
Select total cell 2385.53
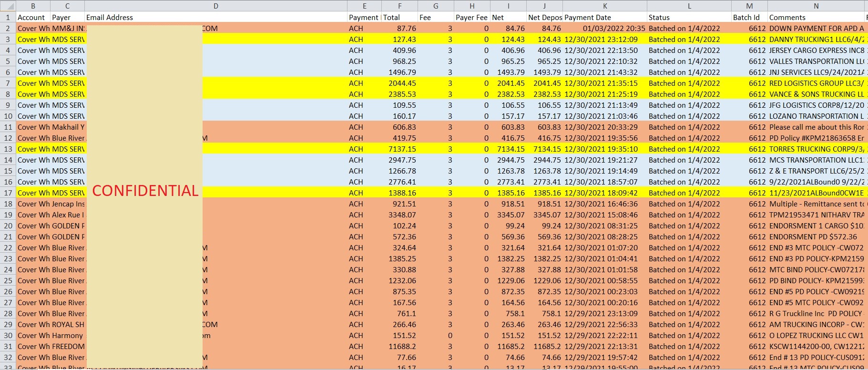[399, 94]
